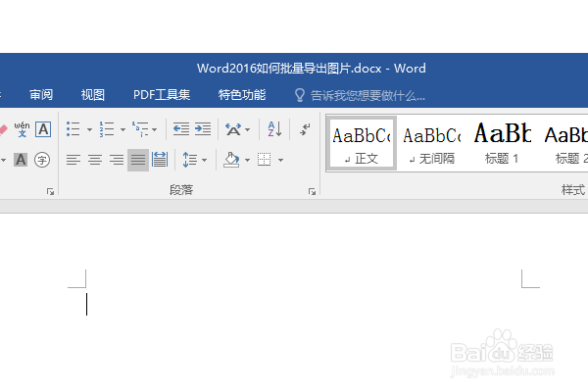Apply the 标题 1 style
Image resolution: width=588 pixels, height=392 pixels.
tap(502, 143)
